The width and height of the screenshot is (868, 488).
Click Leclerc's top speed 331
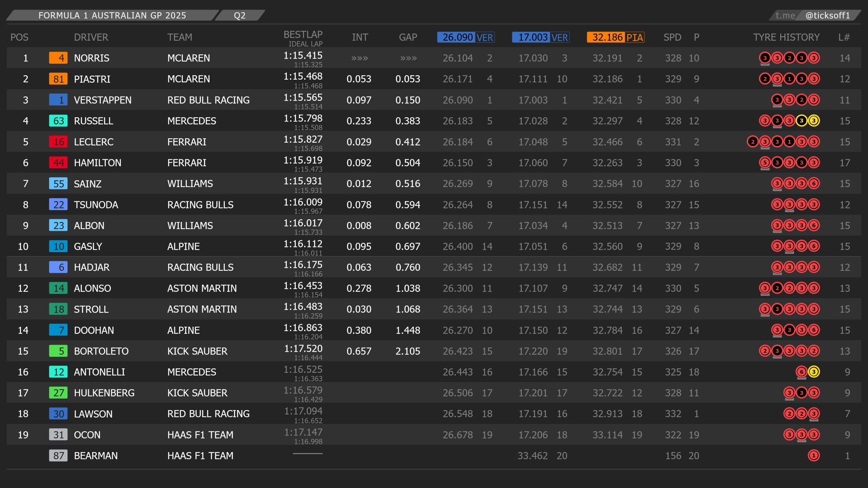[673, 142]
